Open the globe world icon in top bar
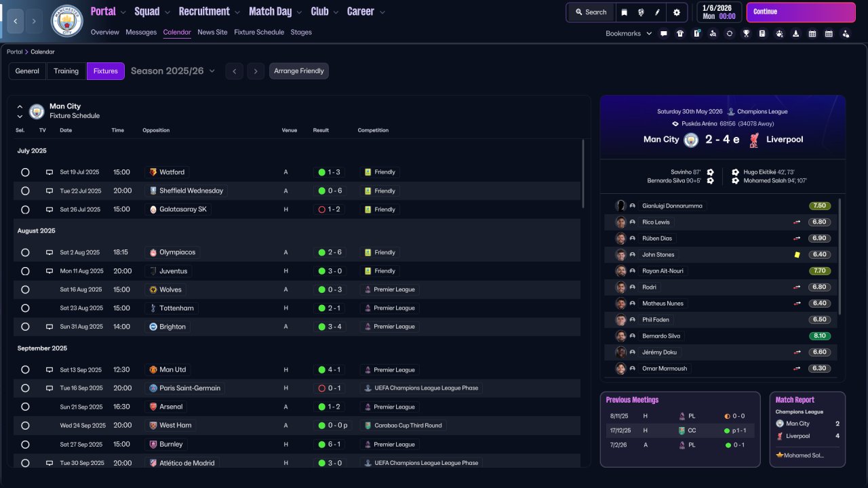Viewport: 868px width, 488px height. (641, 12)
